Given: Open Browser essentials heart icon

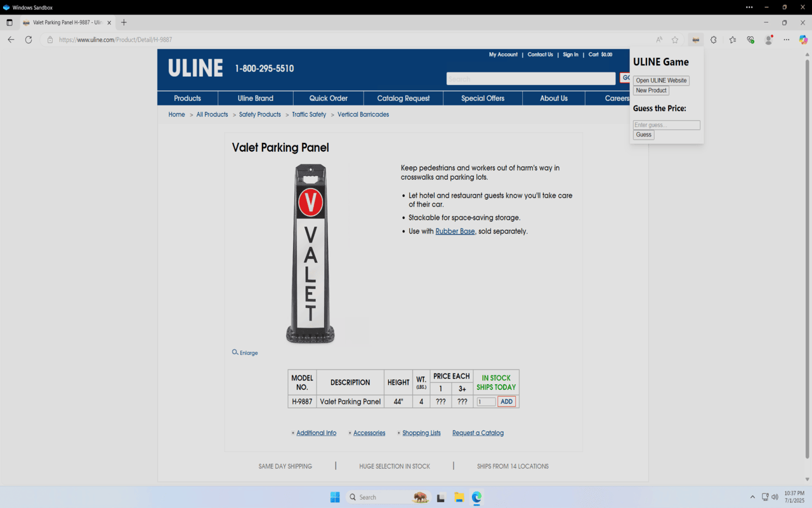Looking at the screenshot, I should pyautogui.click(x=750, y=39).
